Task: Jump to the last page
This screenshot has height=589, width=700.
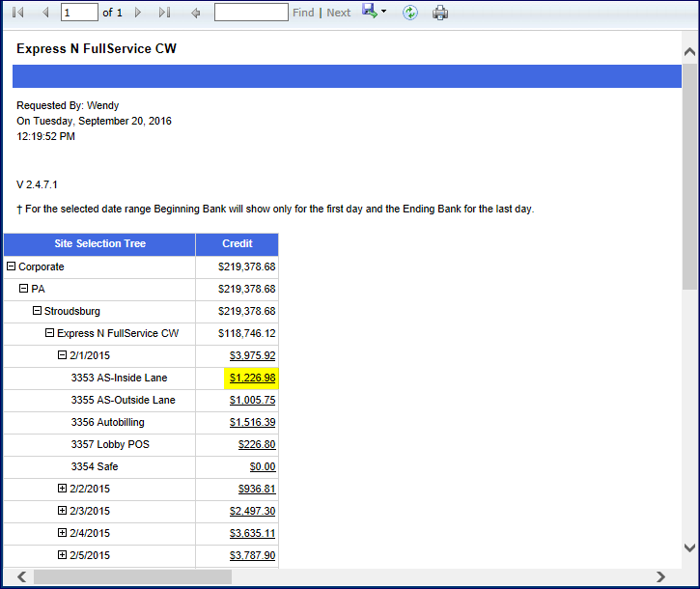Action: click(x=164, y=13)
